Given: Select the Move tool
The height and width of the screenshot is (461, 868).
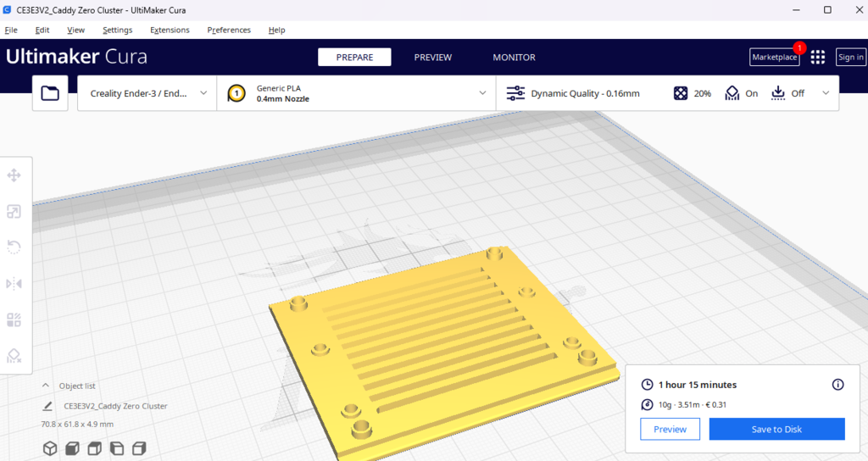Looking at the screenshot, I should (14, 175).
